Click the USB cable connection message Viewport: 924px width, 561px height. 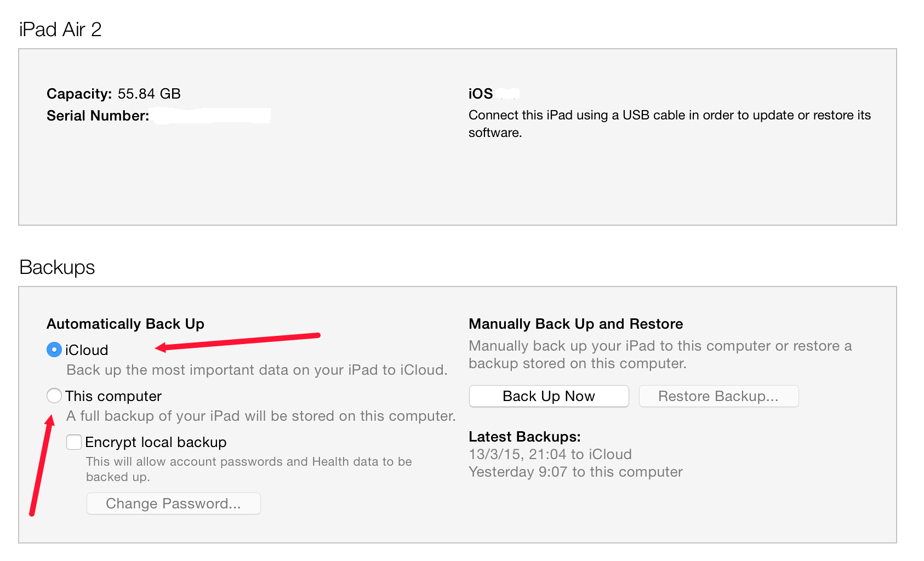[670, 124]
